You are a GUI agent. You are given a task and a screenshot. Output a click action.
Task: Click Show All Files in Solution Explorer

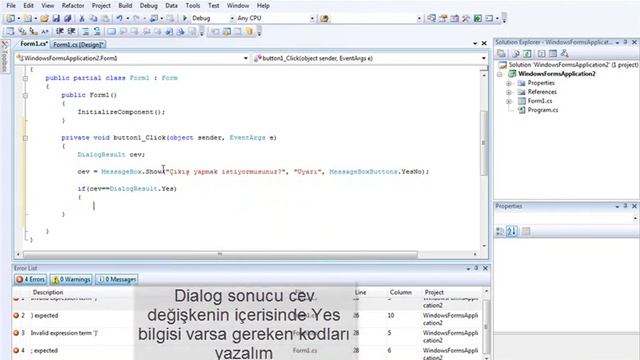[516, 53]
